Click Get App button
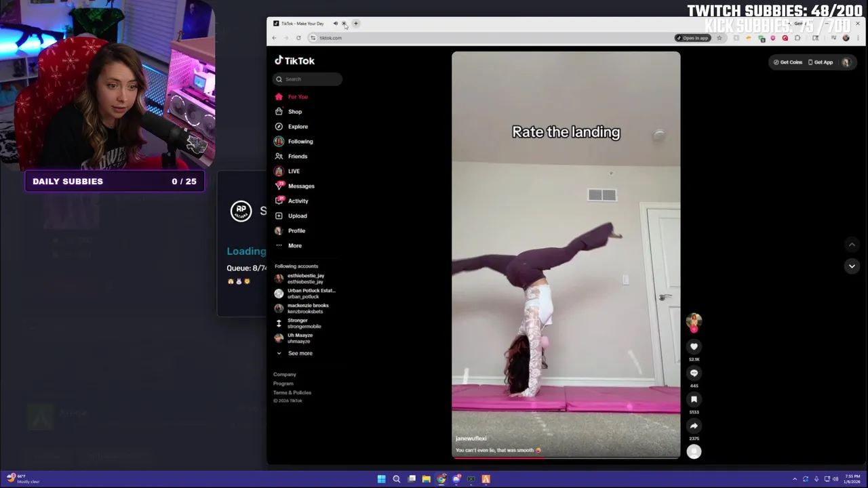 pyautogui.click(x=821, y=62)
